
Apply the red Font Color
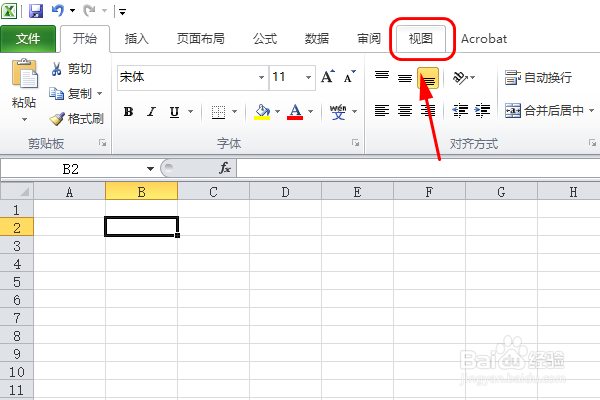(295, 112)
